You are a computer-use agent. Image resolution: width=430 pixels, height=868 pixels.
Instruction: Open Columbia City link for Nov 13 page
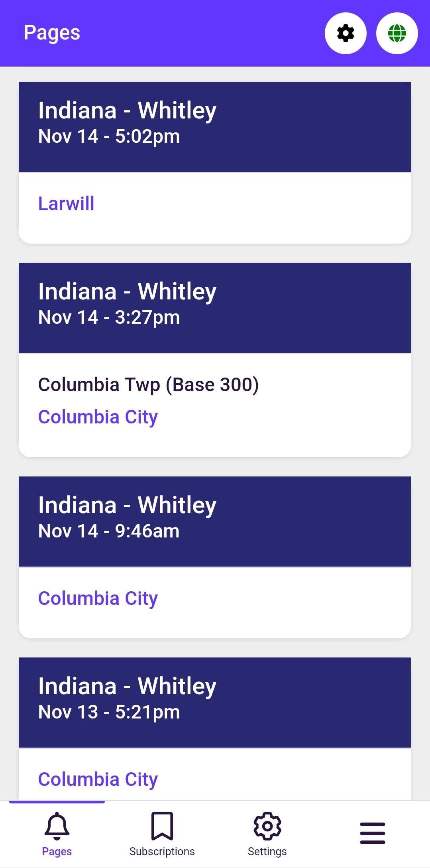click(x=98, y=779)
